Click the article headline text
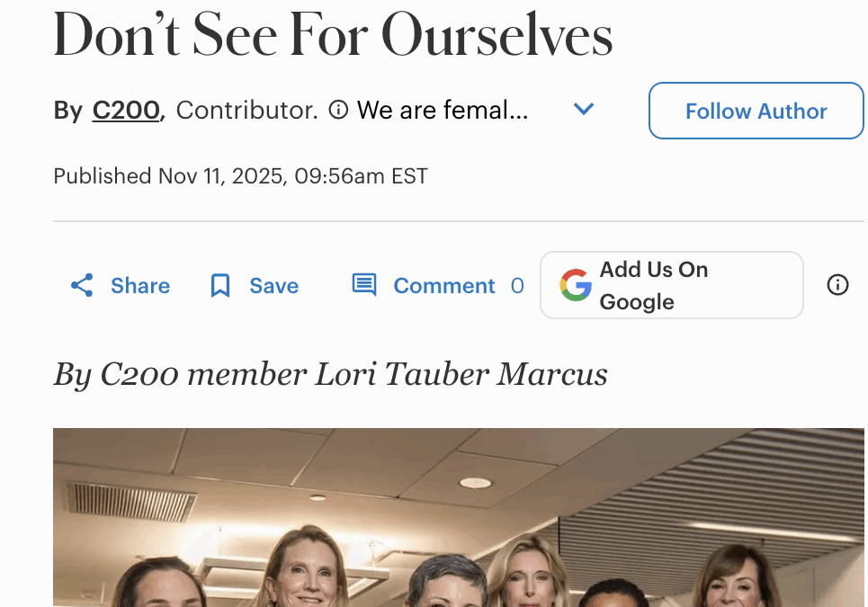The width and height of the screenshot is (868, 607). click(333, 34)
